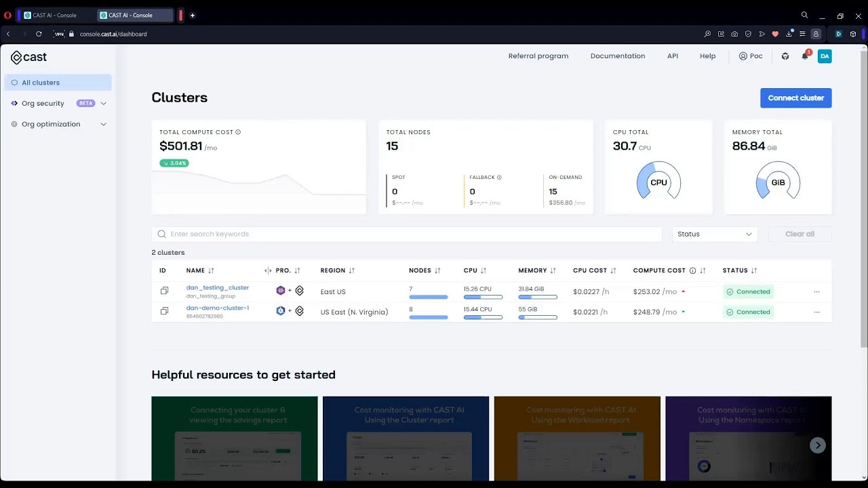
Task: Click the graduation cap icon in header
Action: click(785, 56)
